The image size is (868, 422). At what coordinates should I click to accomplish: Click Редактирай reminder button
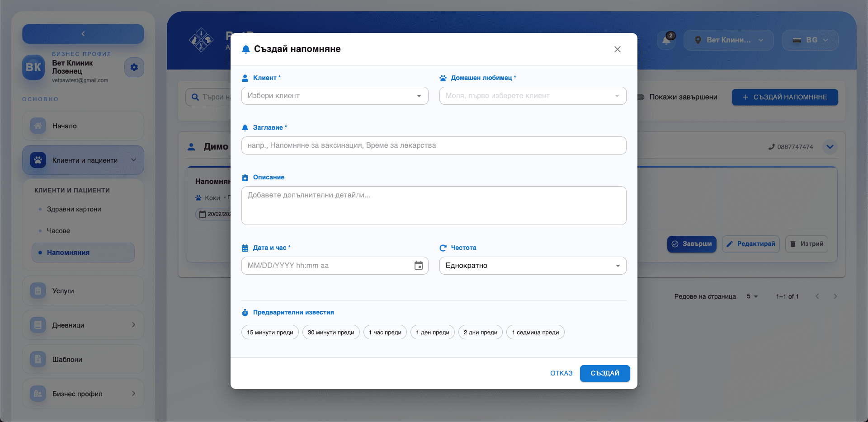(x=751, y=244)
